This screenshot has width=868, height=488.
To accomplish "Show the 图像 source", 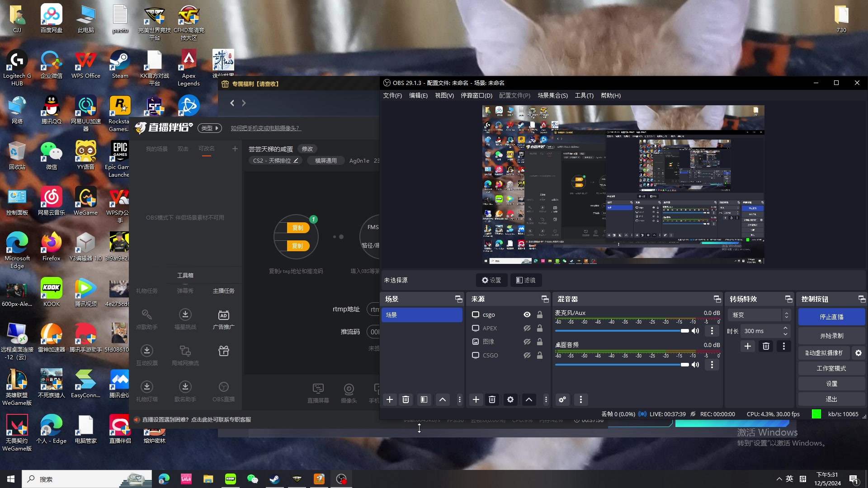I will pyautogui.click(x=527, y=342).
